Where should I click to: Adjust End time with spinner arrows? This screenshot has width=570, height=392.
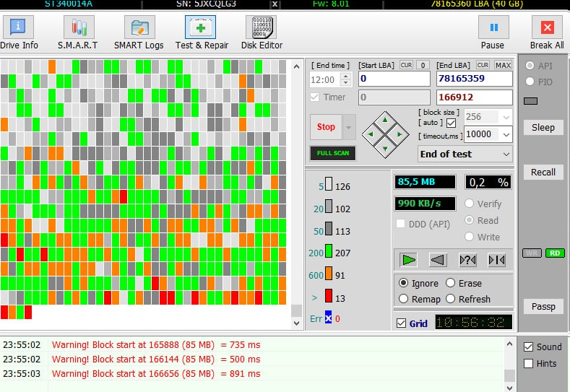pyautogui.click(x=346, y=79)
